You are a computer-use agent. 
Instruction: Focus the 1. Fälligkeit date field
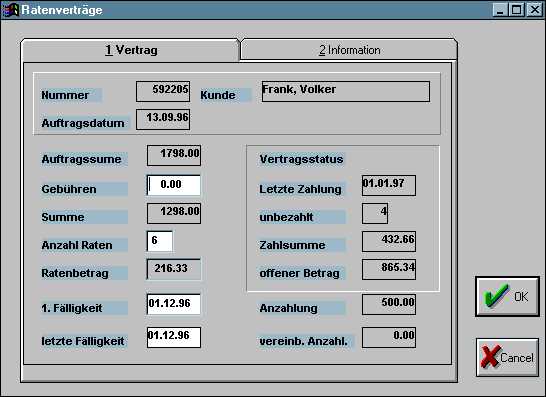pos(174,304)
